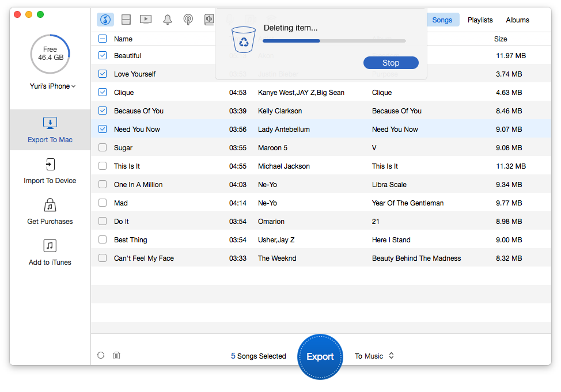Select the song name Sugar
This screenshot has width=561, height=392.
[x=123, y=148]
